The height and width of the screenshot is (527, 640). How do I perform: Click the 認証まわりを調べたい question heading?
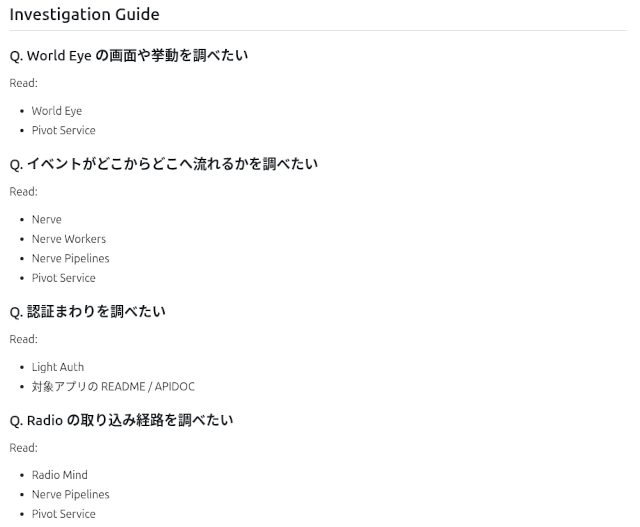[87, 312]
